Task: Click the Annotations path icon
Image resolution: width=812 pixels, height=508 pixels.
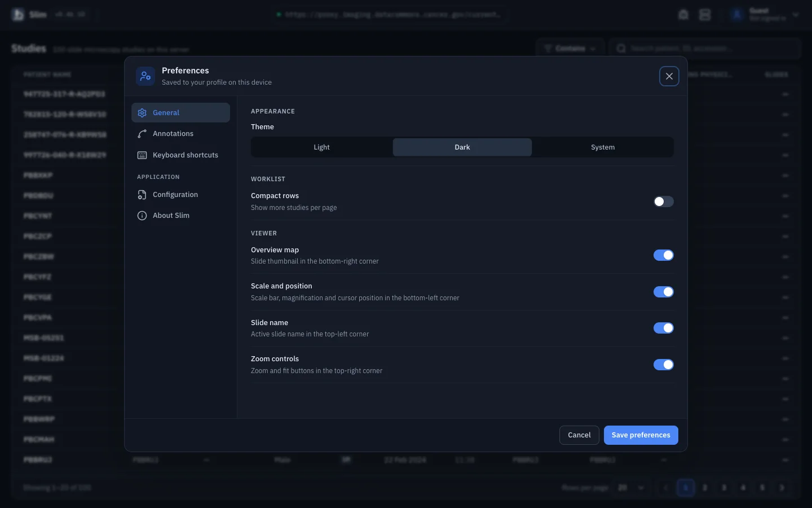Action: pos(142,134)
